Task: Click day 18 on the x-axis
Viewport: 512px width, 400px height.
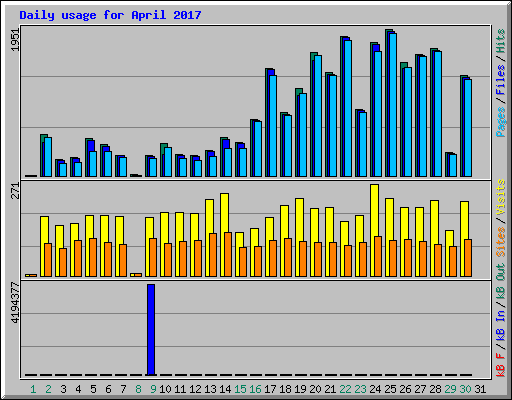Action: coord(285,389)
